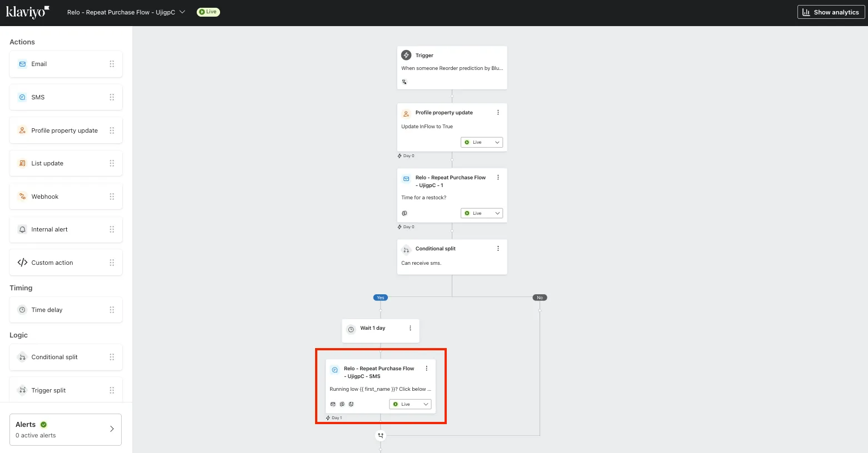The image size is (868, 453).
Task: Open Profile property update node options menu
Action: point(498,112)
